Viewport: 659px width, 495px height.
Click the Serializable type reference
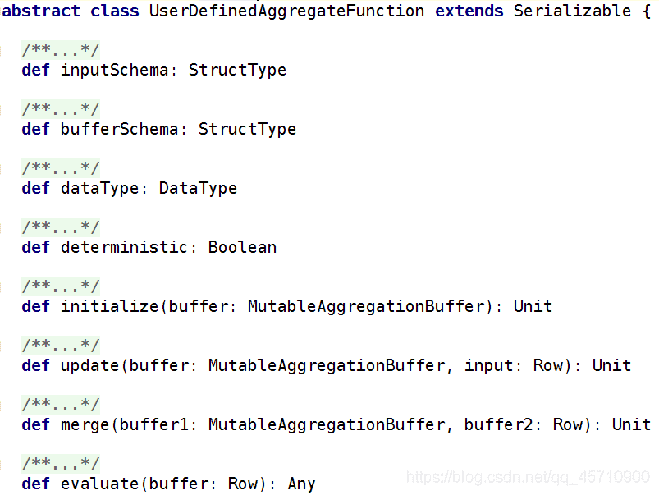[572, 11]
